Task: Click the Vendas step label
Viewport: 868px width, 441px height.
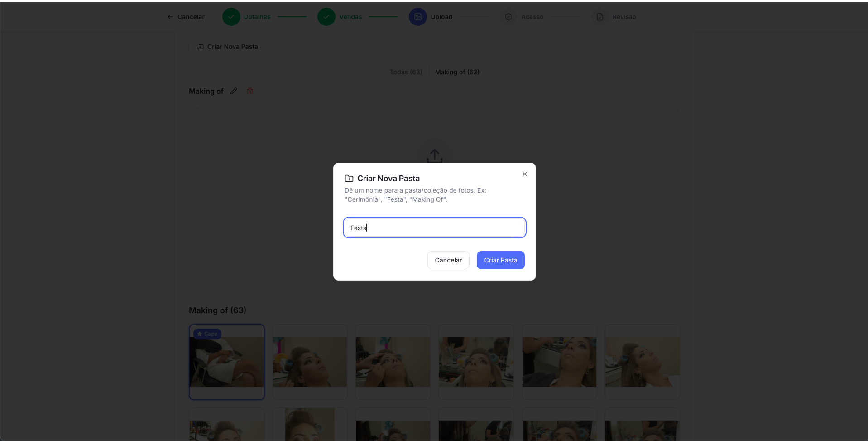Action: [x=350, y=17]
